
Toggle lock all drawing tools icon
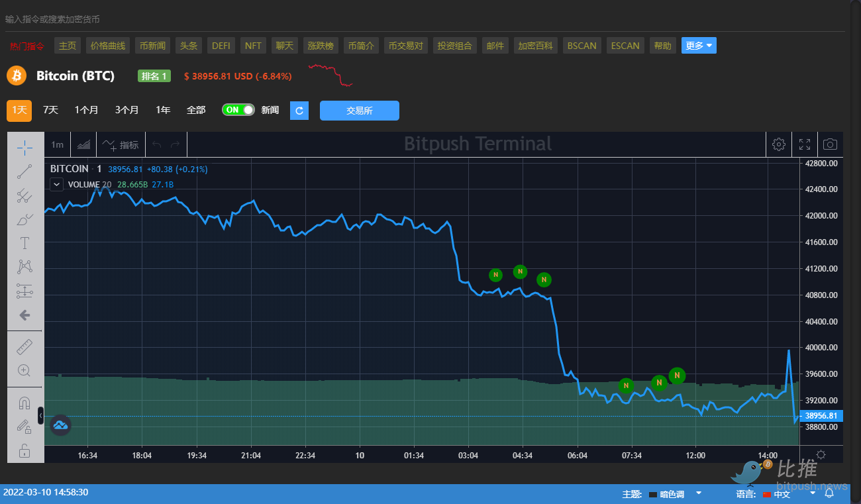click(25, 451)
